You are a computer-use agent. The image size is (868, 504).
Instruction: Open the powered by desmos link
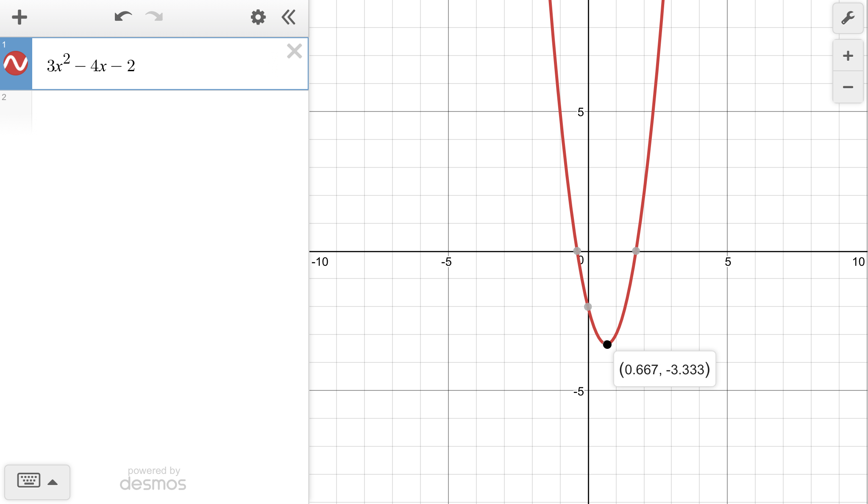point(153,479)
